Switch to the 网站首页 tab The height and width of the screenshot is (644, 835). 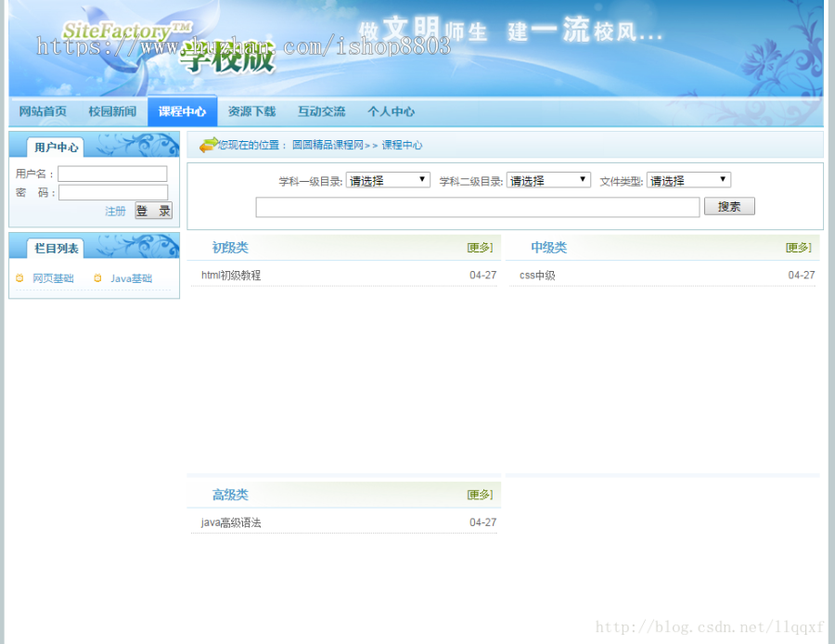41,111
